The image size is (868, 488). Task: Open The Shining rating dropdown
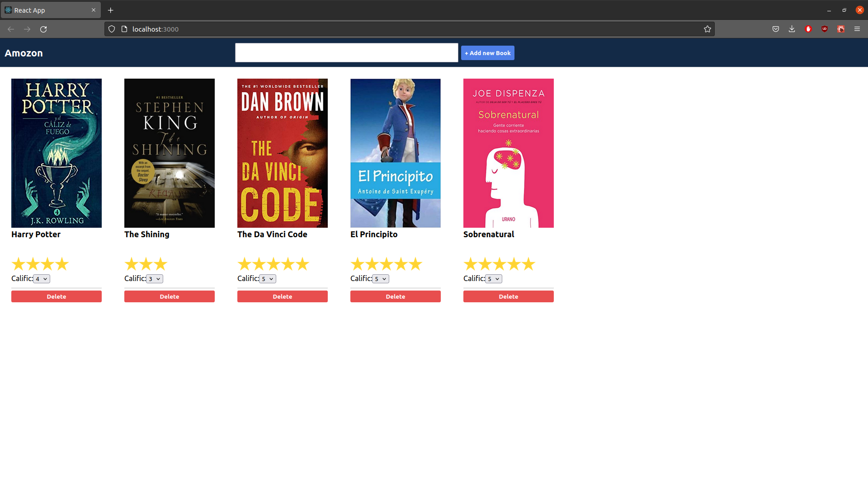coord(155,279)
